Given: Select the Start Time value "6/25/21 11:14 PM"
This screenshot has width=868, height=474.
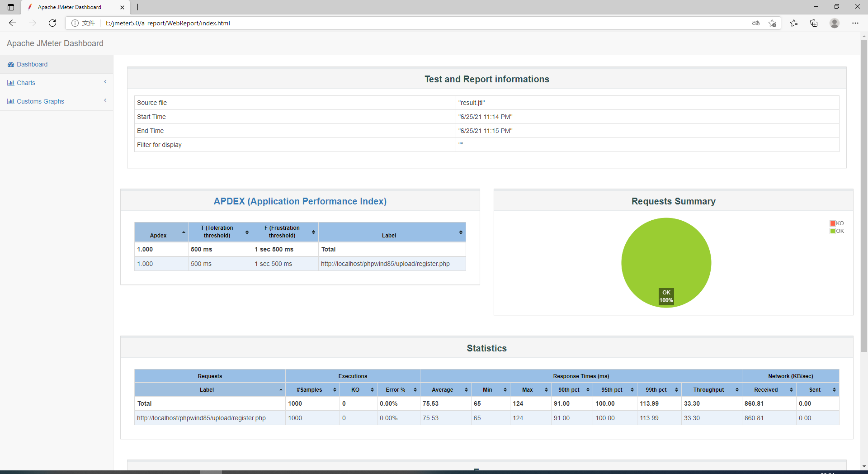Looking at the screenshot, I should click(486, 117).
